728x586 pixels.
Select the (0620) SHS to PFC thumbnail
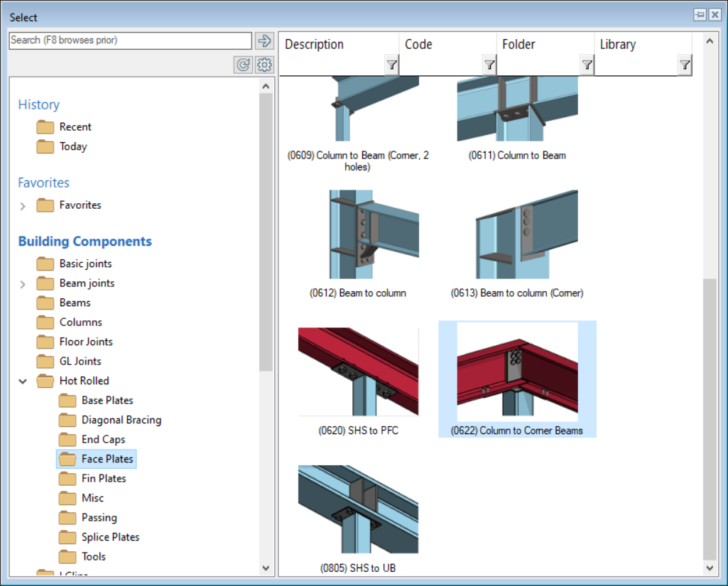[x=358, y=373]
